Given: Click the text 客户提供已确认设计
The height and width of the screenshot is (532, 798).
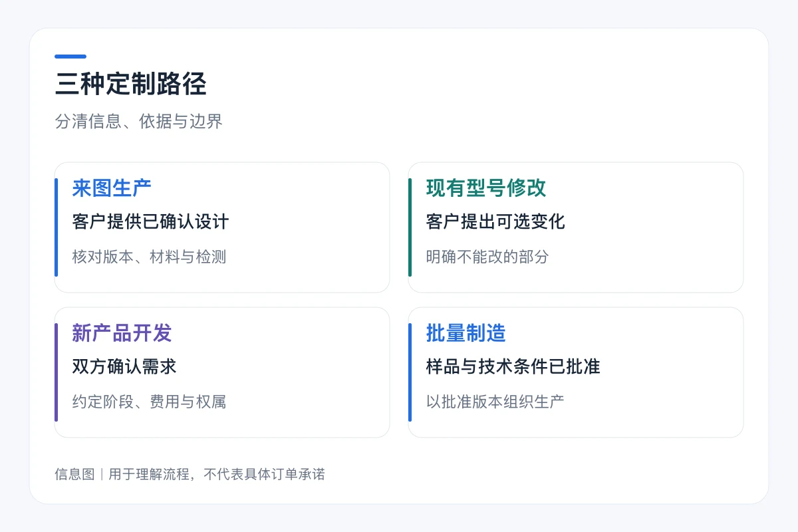Looking at the screenshot, I should 150,222.
